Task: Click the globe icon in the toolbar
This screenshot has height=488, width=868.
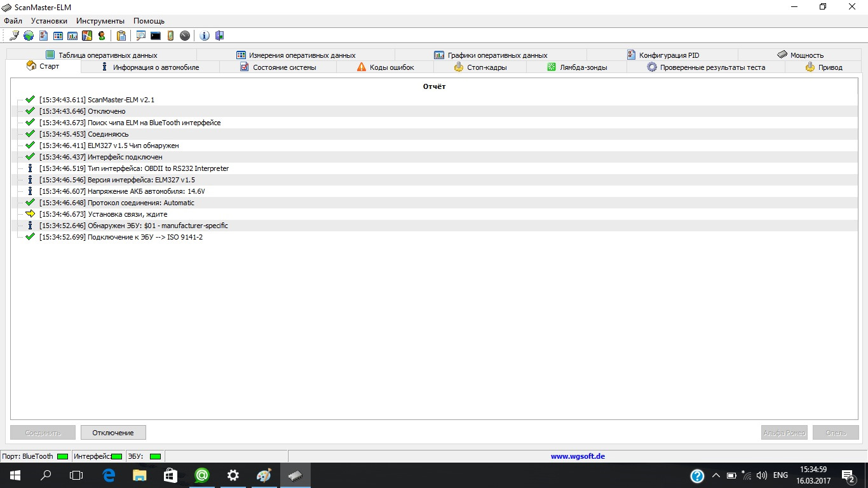Action: 29,36
